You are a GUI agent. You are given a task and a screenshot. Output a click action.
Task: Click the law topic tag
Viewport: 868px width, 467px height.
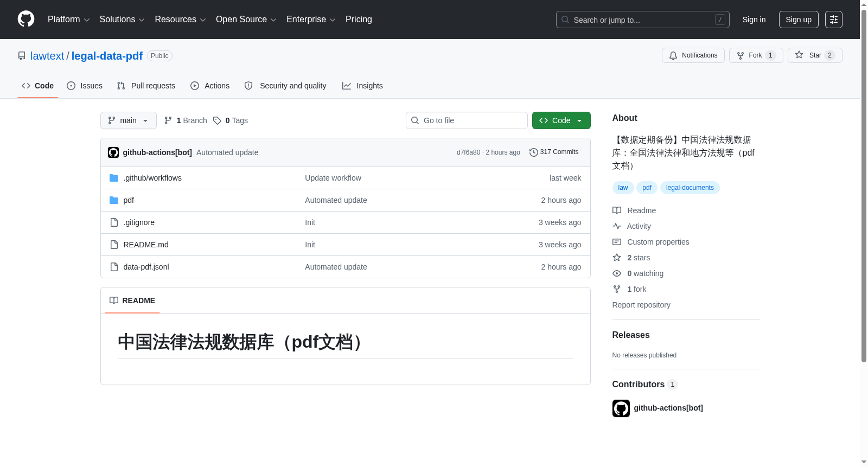(x=623, y=188)
